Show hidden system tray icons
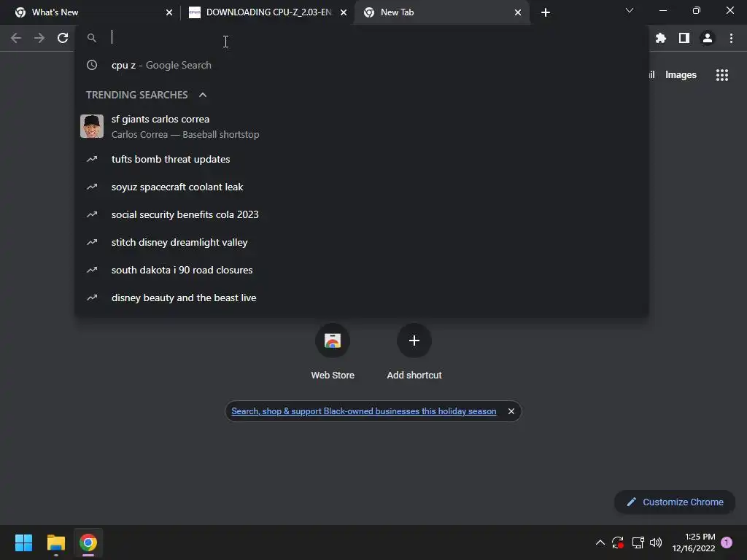The height and width of the screenshot is (560, 747). (x=600, y=542)
